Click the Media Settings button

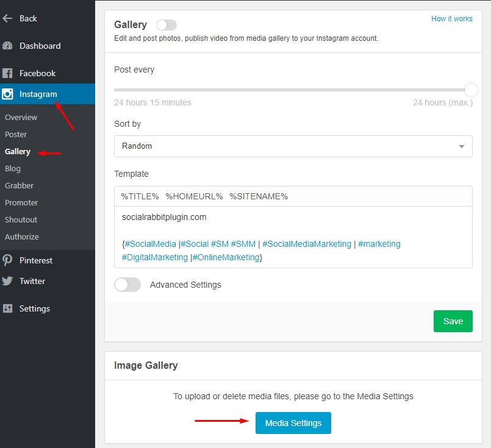(x=293, y=422)
